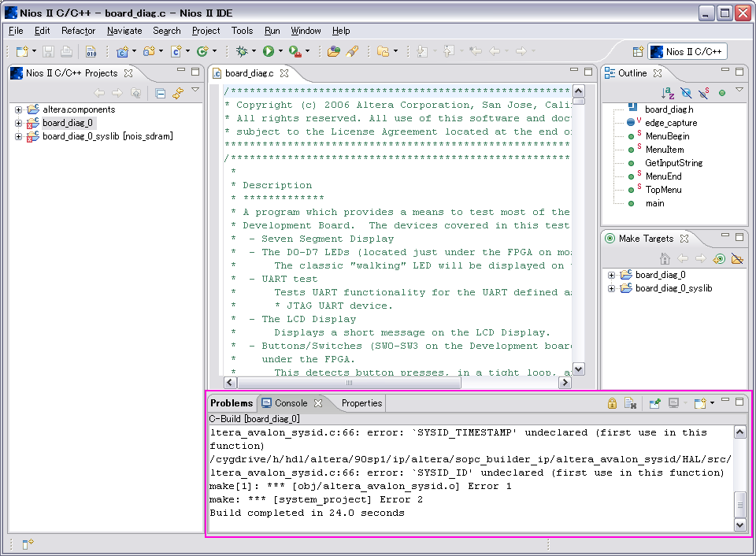Click Open Console icon
This screenshot has width=756, height=556.
(x=701, y=403)
